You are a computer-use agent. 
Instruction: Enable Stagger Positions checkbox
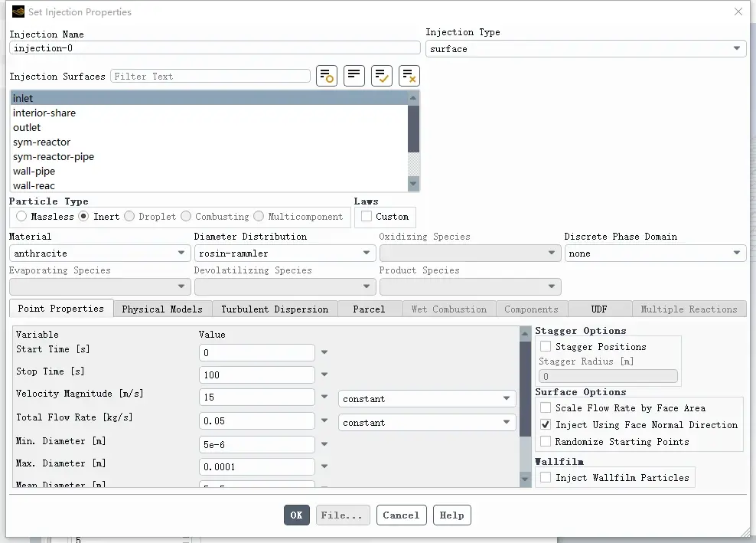(x=546, y=346)
